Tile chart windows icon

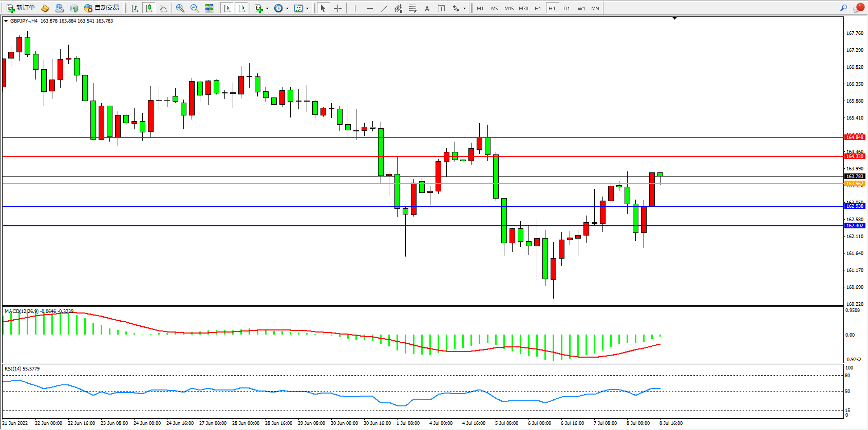click(x=209, y=8)
